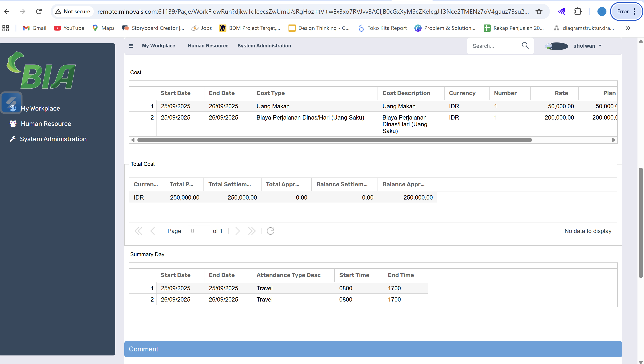
Task: Click the Page number input box
Action: (x=199, y=231)
